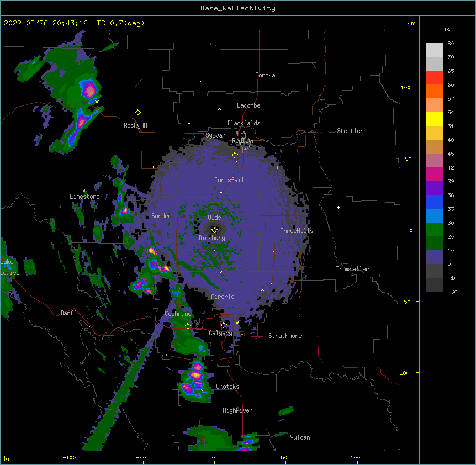
Task: Click the HighRiver label
Action: click(237, 410)
